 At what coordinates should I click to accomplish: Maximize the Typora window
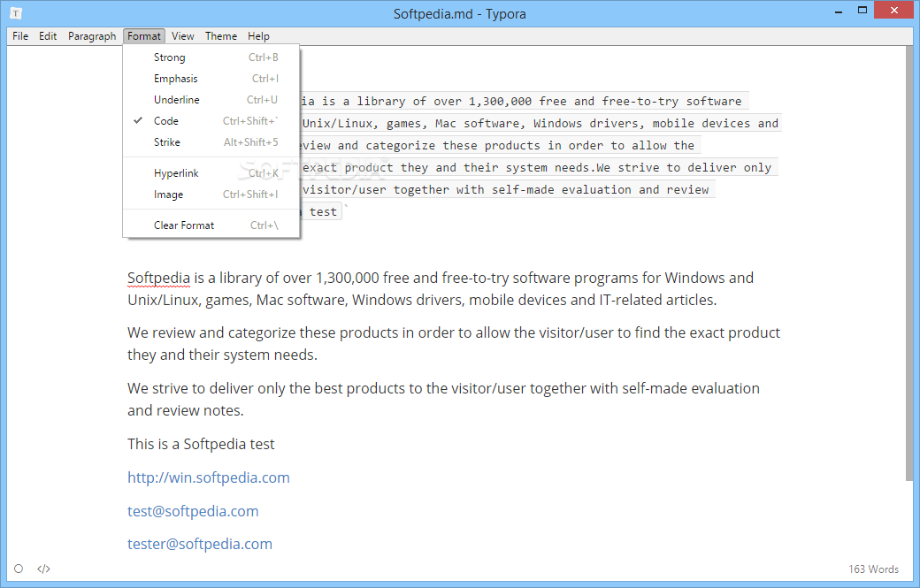pos(862,10)
